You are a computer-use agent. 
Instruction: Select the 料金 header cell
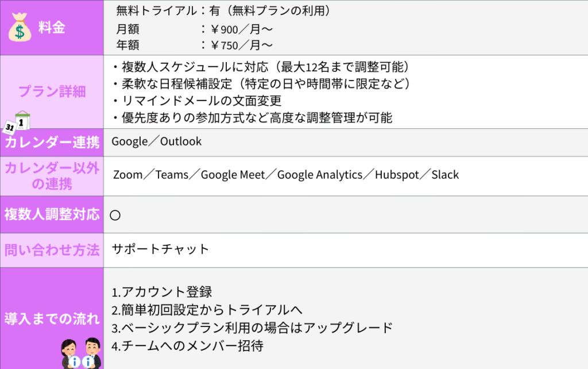coord(52,28)
